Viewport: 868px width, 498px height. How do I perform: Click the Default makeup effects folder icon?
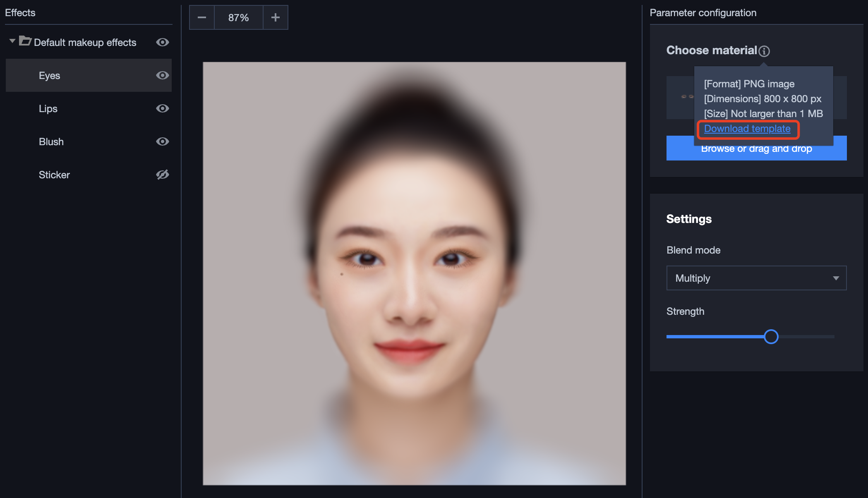point(25,41)
